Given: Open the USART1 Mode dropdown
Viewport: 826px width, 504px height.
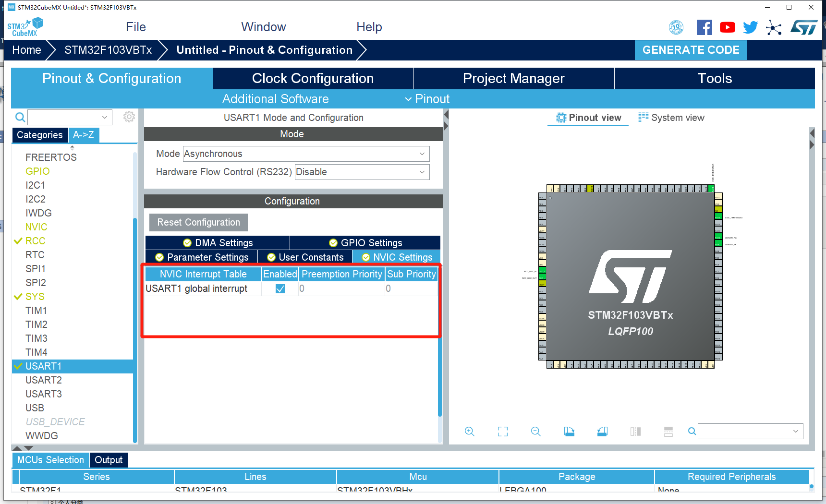Looking at the screenshot, I should 306,154.
